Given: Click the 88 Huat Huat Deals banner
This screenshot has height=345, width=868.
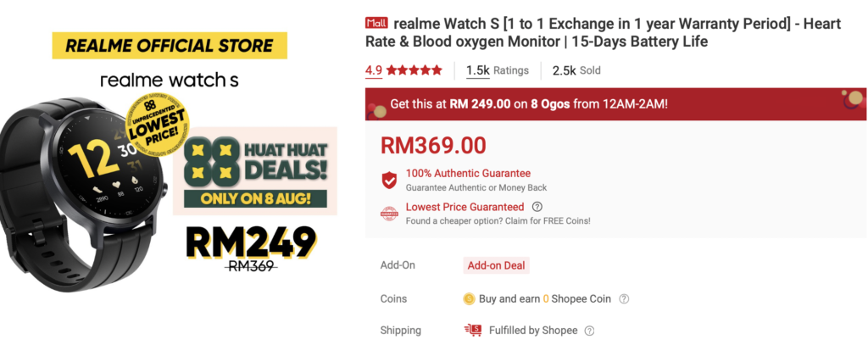Looking at the screenshot, I should tap(255, 171).
